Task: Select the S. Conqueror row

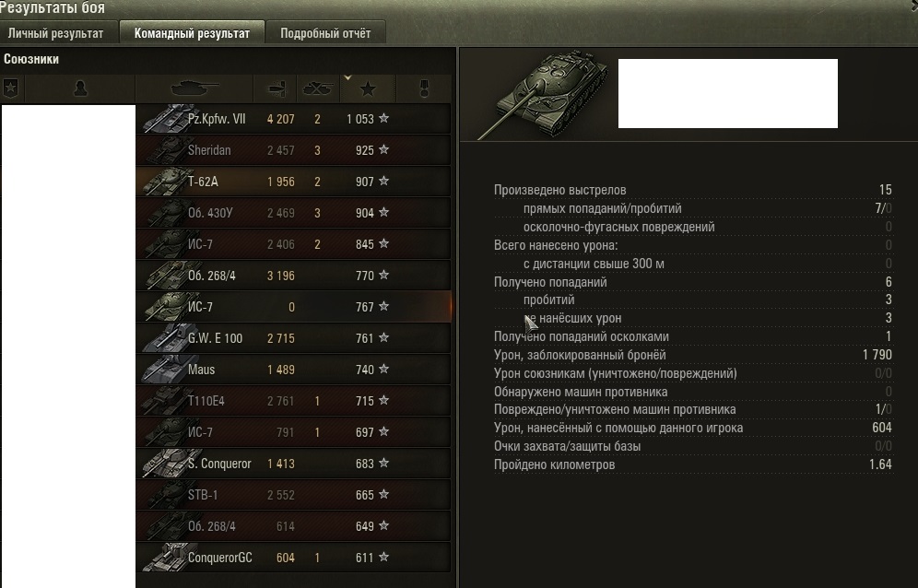Action: point(293,464)
